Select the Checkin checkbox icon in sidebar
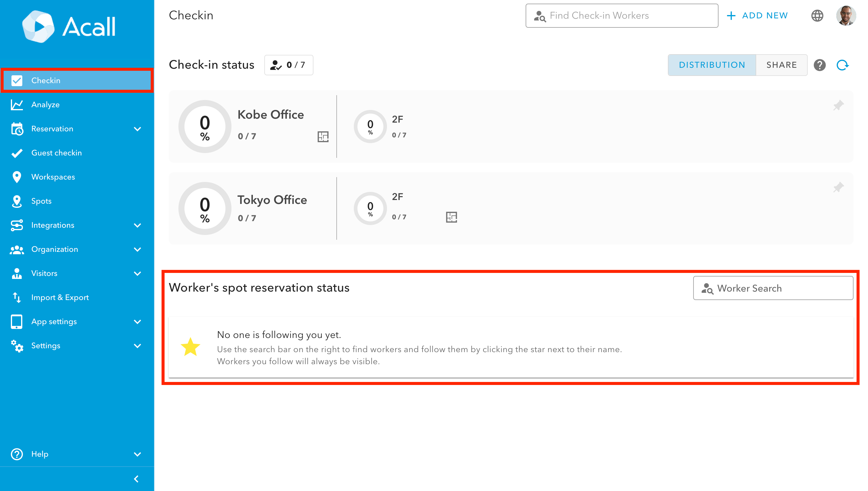 (17, 80)
